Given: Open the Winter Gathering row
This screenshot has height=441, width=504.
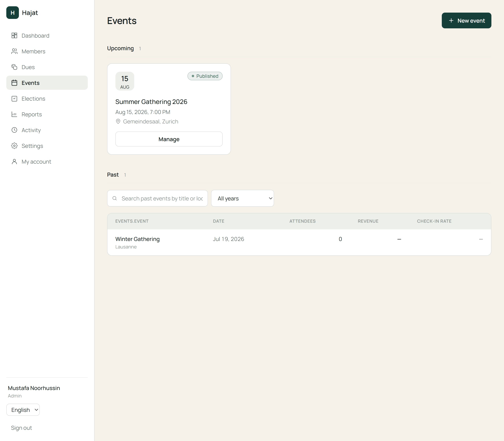Looking at the screenshot, I should [x=299, y=242].
